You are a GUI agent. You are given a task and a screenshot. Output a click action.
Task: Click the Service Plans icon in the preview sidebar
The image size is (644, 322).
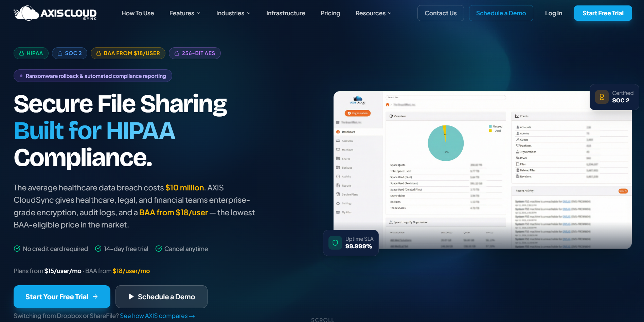click(338, 194)
